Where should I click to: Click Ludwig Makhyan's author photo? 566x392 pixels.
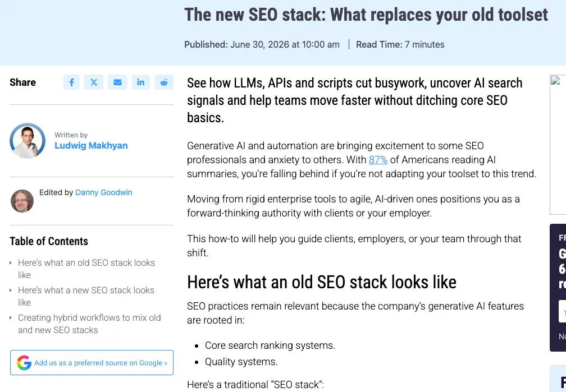pyautogui.click(x=28, y=141)
